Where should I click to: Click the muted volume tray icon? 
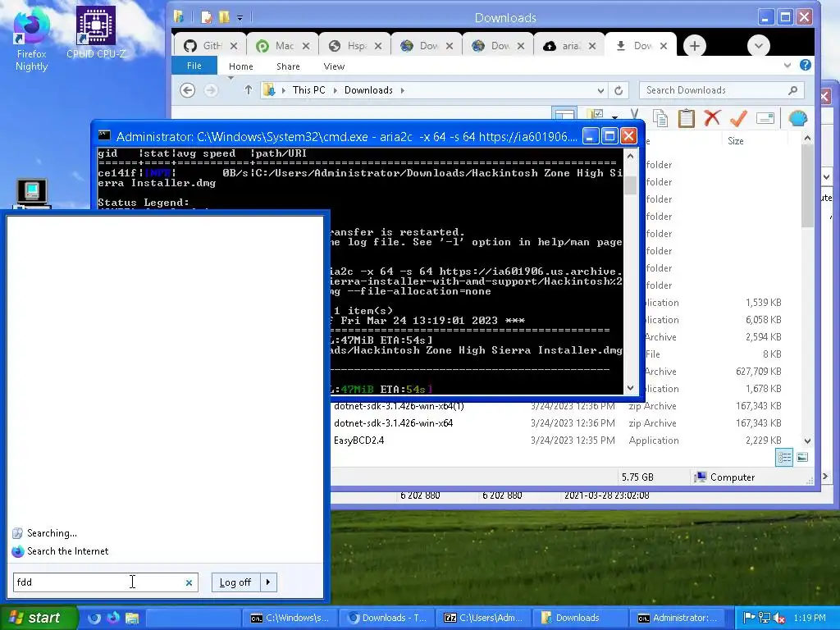(779, 619)
